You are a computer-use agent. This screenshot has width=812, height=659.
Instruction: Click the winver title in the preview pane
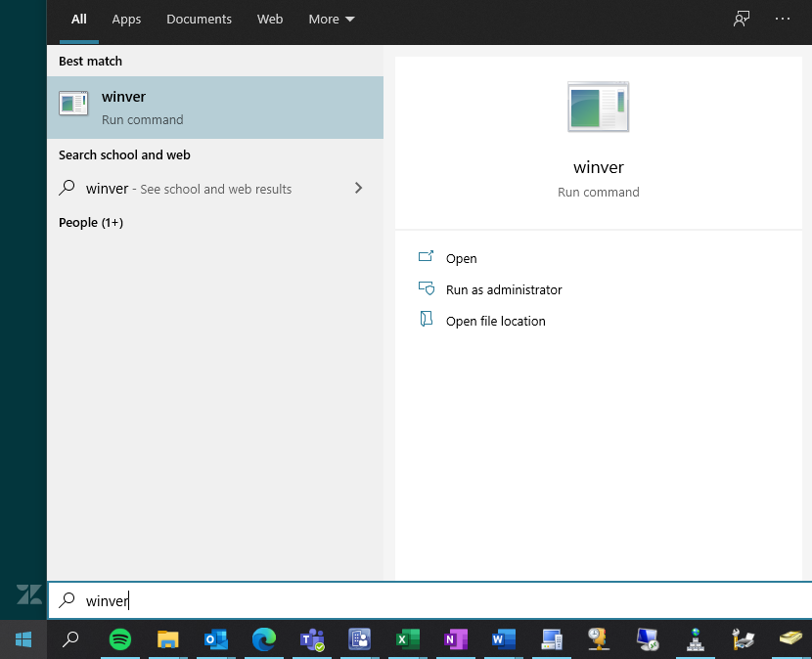point(598,167)
